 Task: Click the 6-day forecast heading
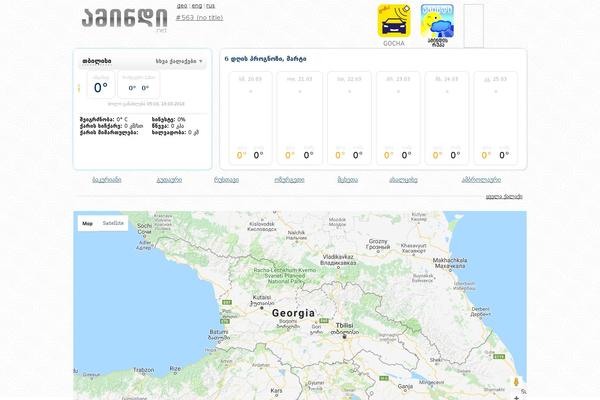coord(265,59)
